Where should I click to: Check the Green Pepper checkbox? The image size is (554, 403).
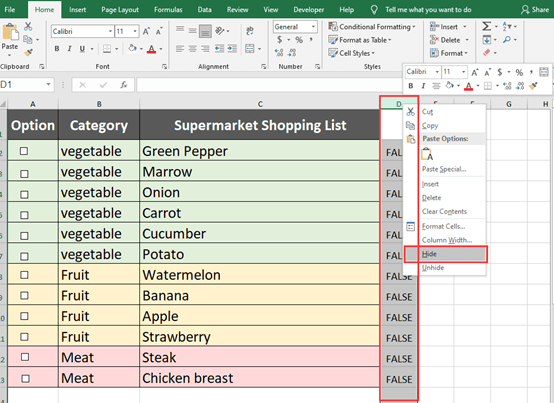(x=24, y=151)
